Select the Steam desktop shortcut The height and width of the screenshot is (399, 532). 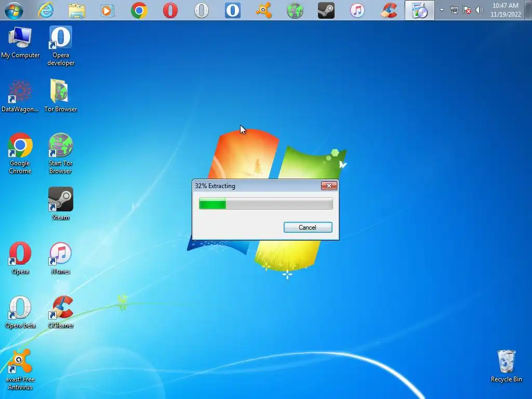(x=60, y=204)
